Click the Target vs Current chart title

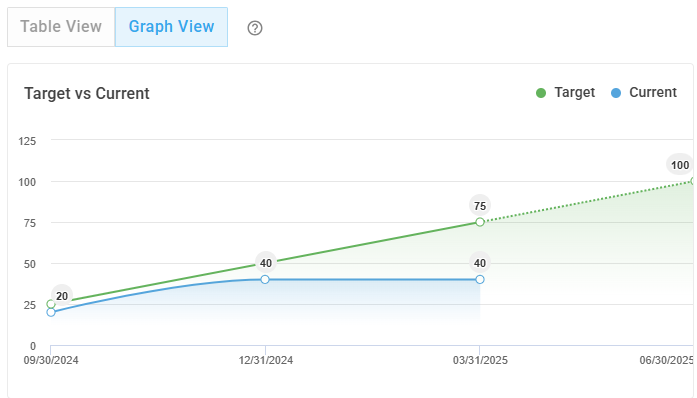point(87,93)
